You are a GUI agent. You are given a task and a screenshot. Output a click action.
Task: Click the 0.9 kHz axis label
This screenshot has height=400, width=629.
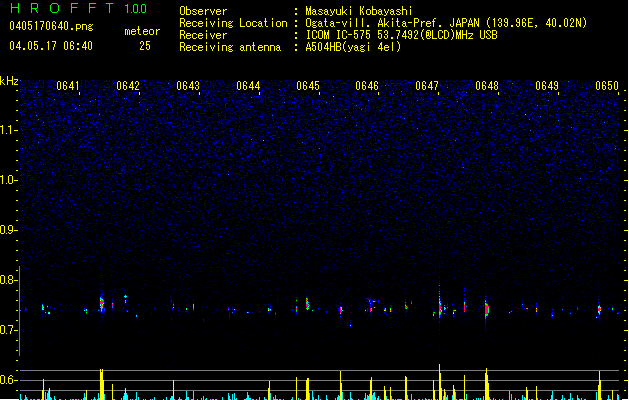coord(9,230)
